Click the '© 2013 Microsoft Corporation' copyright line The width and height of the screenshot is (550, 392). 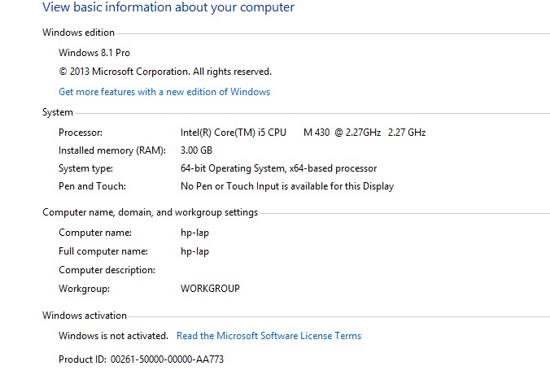[165, 72]
